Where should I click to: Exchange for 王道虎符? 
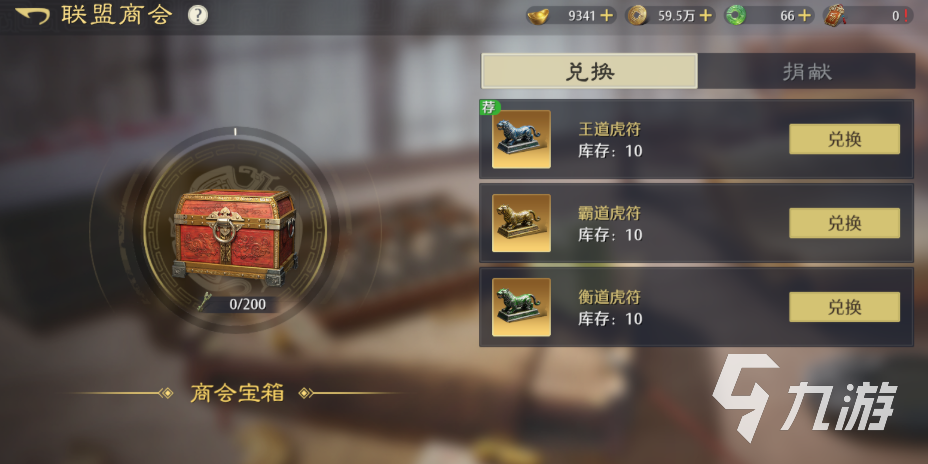[x=845, y=139]
